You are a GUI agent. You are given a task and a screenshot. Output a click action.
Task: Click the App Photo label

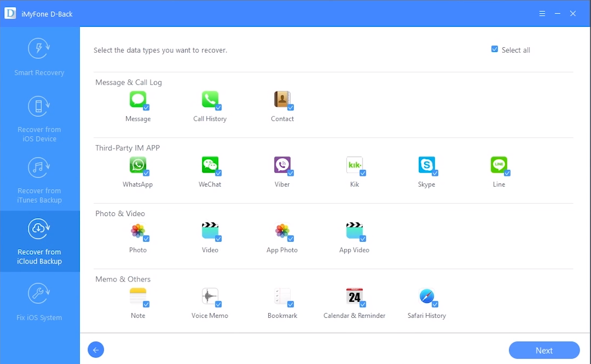[x=282, y=250]
